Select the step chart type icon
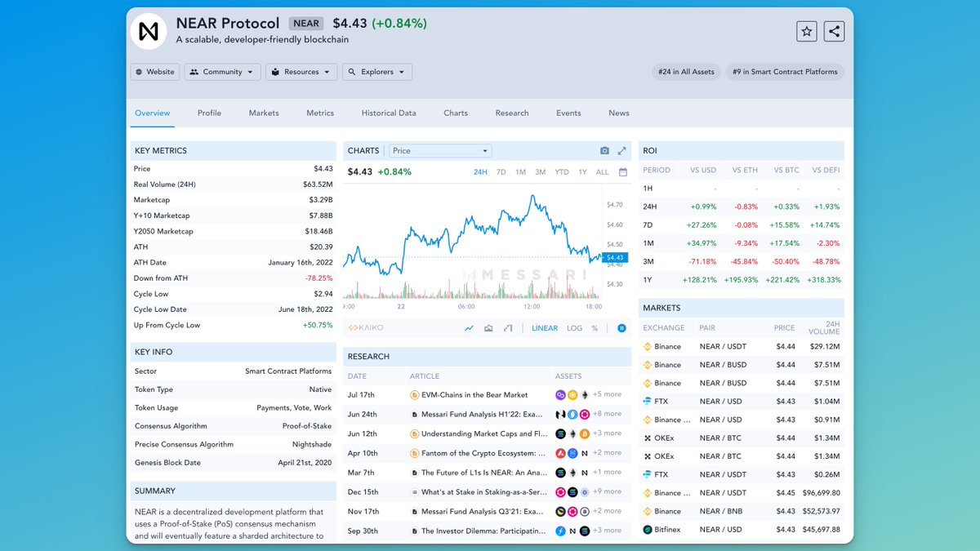 (x=508, y=328)
